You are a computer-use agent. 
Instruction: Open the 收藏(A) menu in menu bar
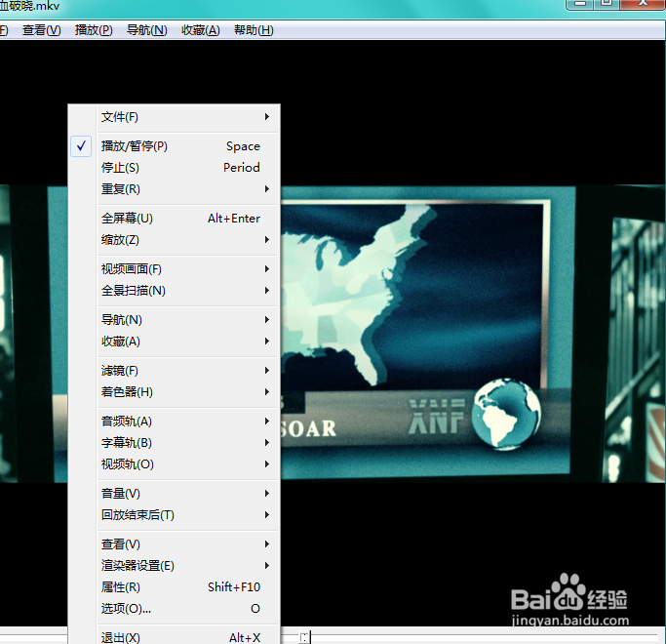pos(201,30)
